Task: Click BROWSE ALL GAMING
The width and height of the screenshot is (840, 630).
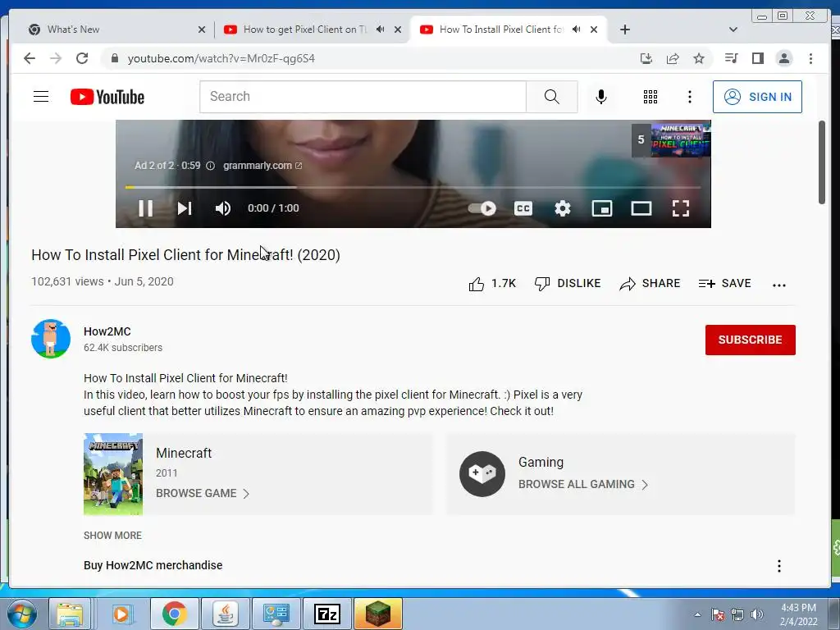Action: tap(583, 484)
